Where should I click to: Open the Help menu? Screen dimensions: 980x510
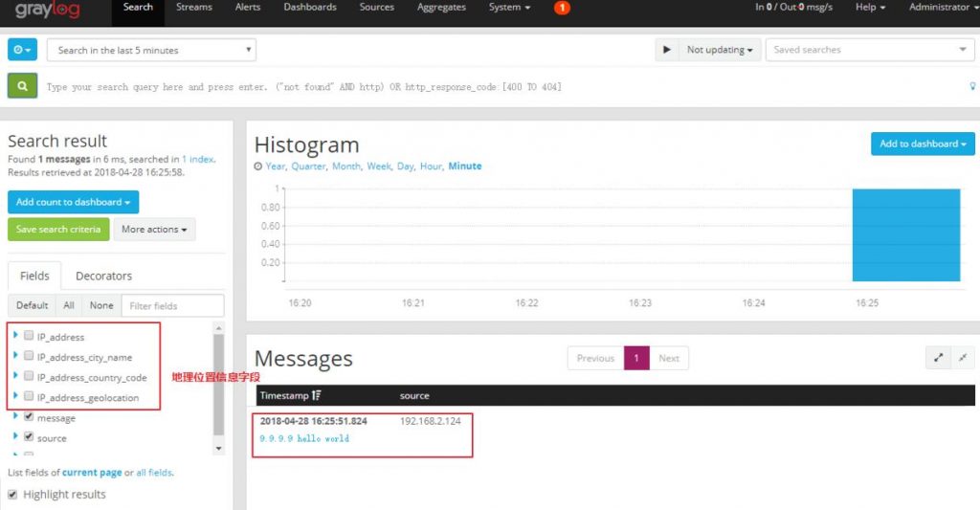click(x=870, y=8)
